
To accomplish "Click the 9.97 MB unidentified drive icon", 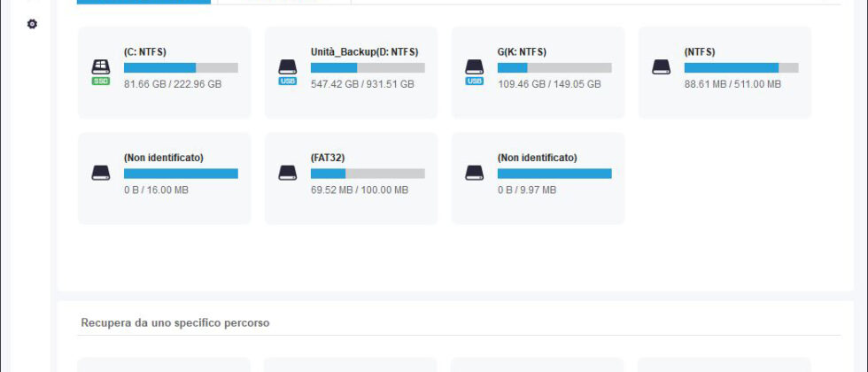I will [x=475, y=173].
